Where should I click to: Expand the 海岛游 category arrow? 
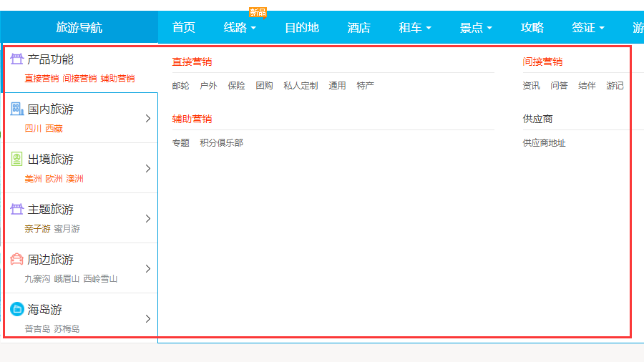pos(148,318)
